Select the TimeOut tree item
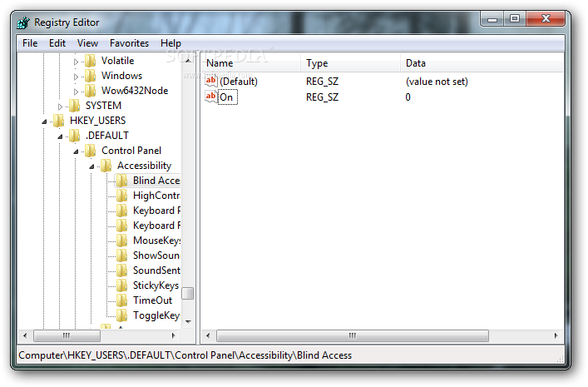 click(x=153, y=301)
